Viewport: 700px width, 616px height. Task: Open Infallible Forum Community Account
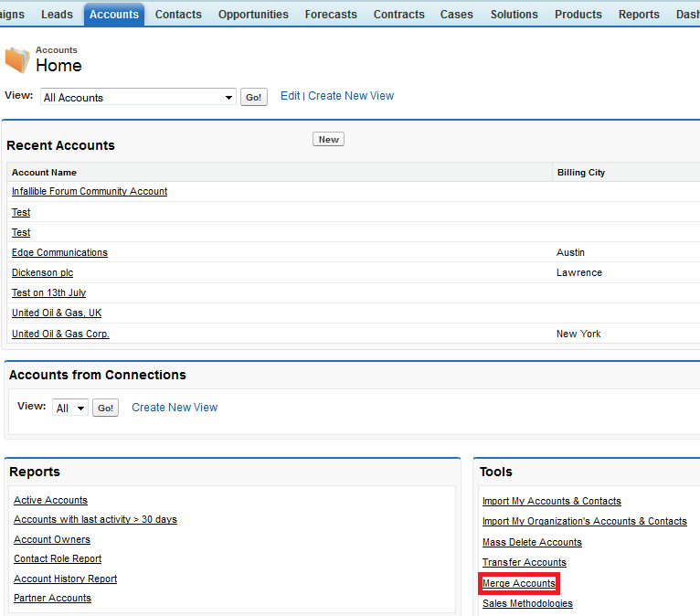pyautogui.click(x=90, y=191)
